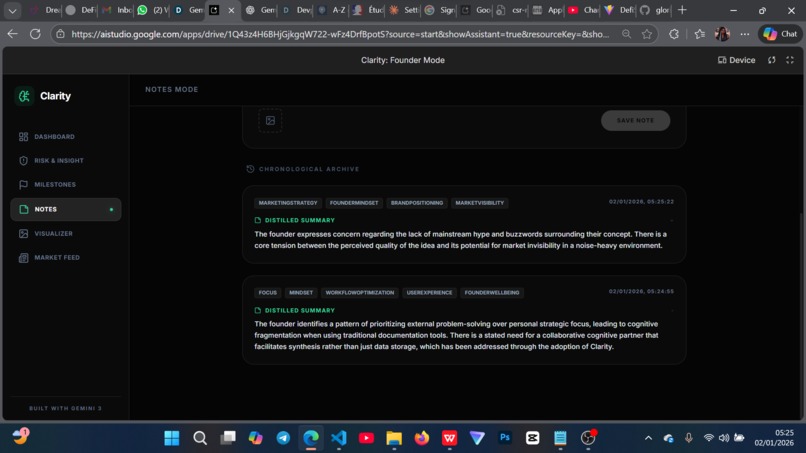Click the 02/01/2026, 05:25:22 note timestamp
The height and width of the screenshot is (453, 806).
[641, 202]
